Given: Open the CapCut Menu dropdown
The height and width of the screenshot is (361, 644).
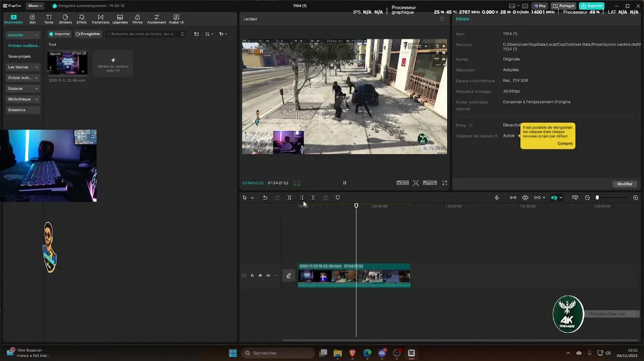Looking at the screenshot, I should click(35, 6).
